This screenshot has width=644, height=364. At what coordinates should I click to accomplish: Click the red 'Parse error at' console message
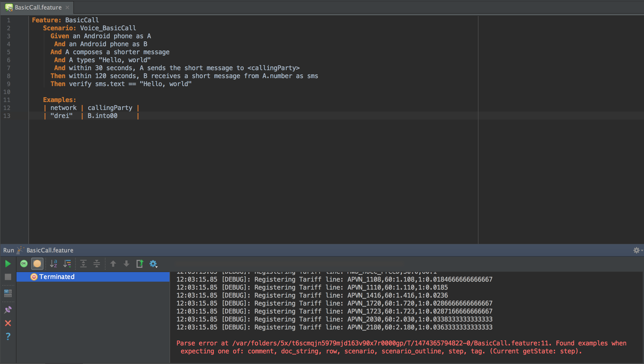coord(202,343)
